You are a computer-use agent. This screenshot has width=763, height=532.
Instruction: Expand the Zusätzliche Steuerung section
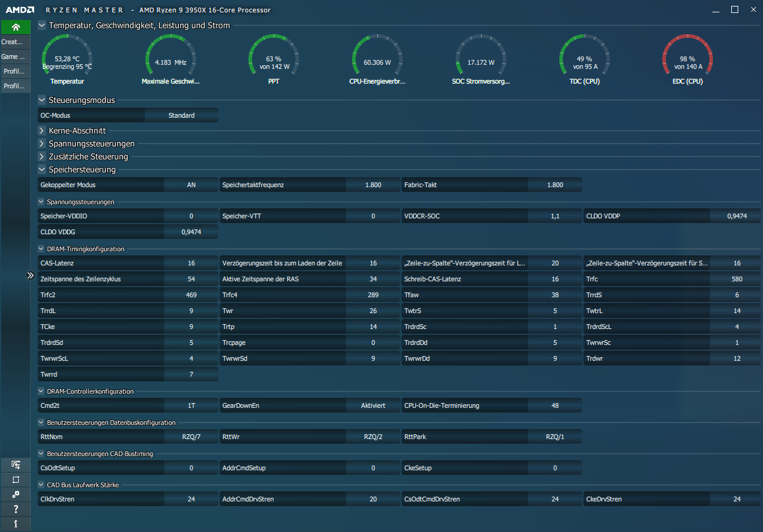pyautogui.click(x=42, y=157)
